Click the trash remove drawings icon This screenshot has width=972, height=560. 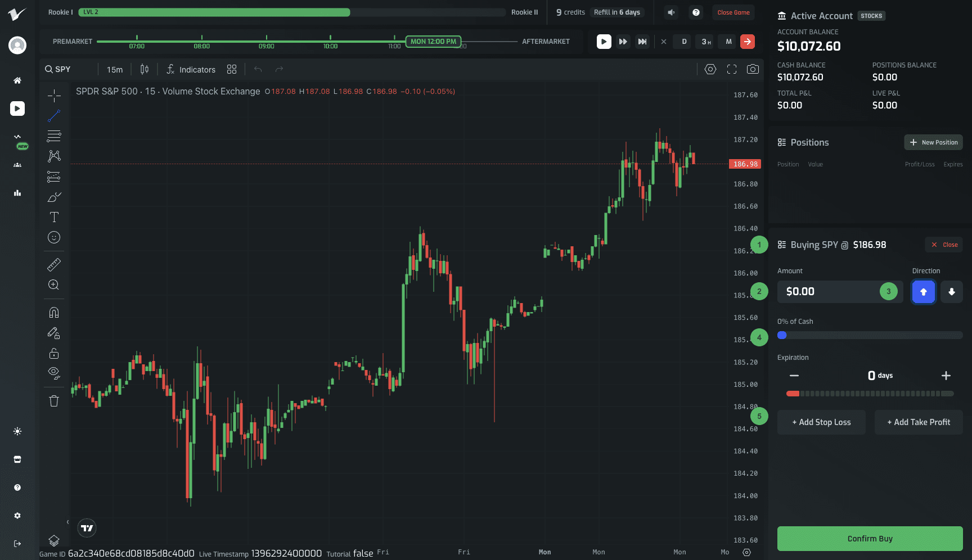[x=54, y=401]
